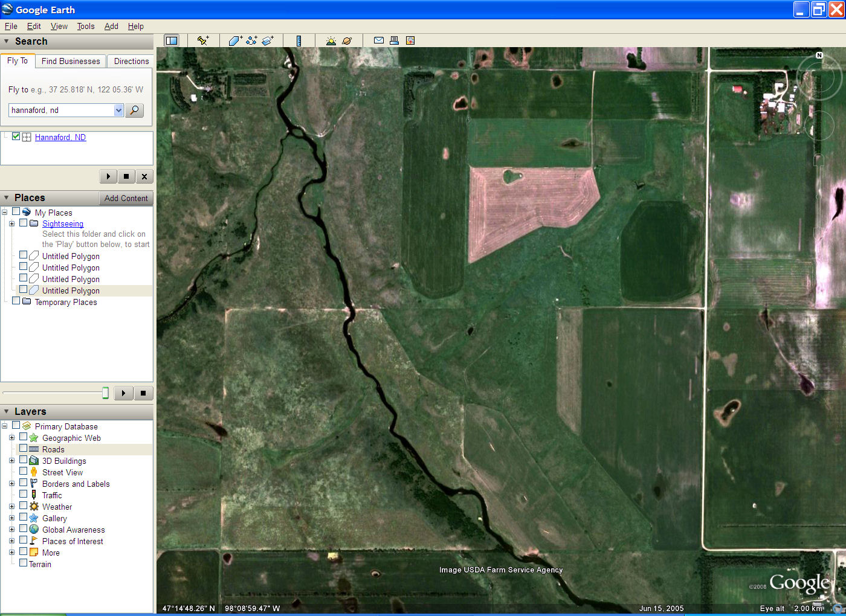This screenshot has height=616, width=846.
Task: Click the Places tour speed slider handle
Action: pyautogui.click(x=105, y=393)
